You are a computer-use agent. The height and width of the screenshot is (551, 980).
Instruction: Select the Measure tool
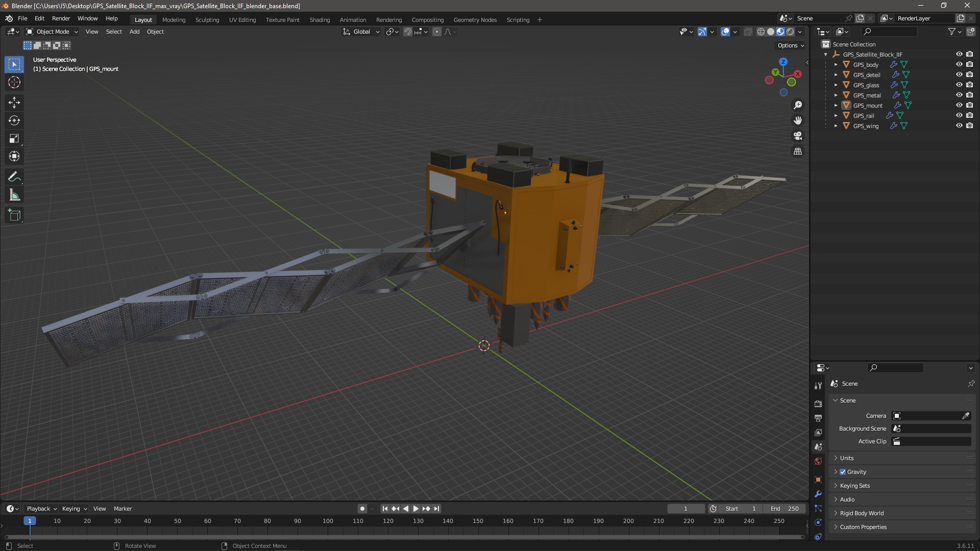pyautogui.click(x=14, y=195)
